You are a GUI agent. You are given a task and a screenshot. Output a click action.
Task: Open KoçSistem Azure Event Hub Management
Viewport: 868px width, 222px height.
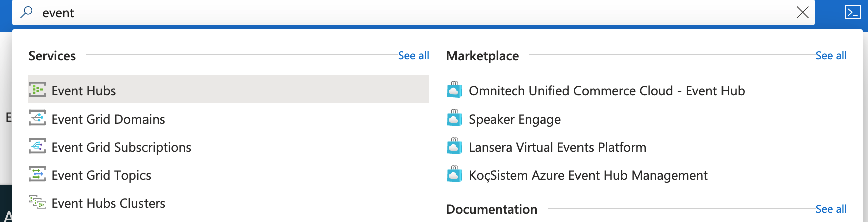point(588,175)
